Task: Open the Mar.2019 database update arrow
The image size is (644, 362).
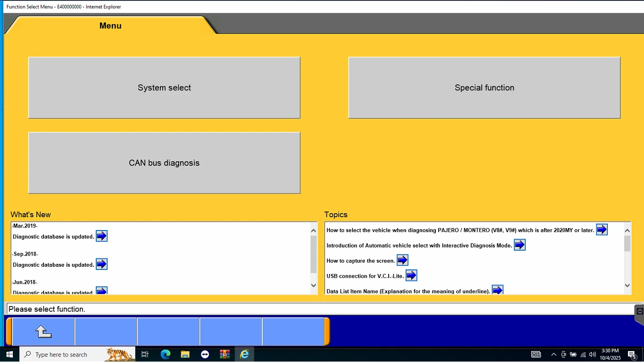Action: [x=101, y=236]
